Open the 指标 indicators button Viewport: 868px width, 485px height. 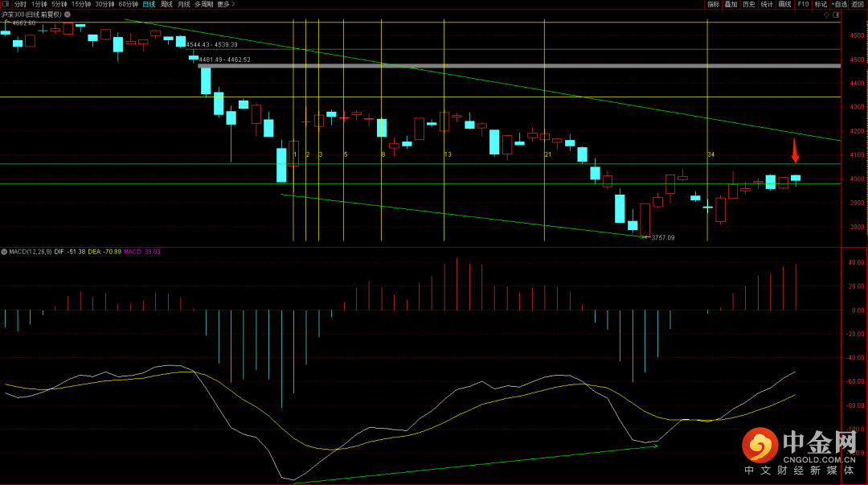click(713, 4)
